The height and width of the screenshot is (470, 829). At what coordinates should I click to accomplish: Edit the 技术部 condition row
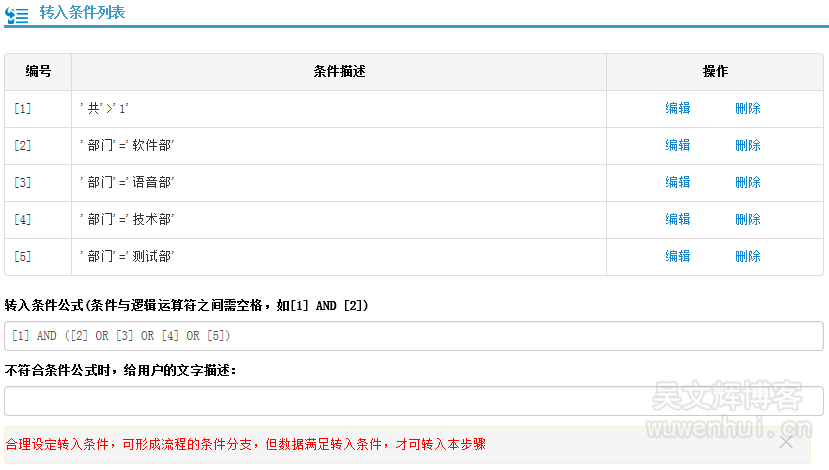pyautogui.click(x=678, y=219)
